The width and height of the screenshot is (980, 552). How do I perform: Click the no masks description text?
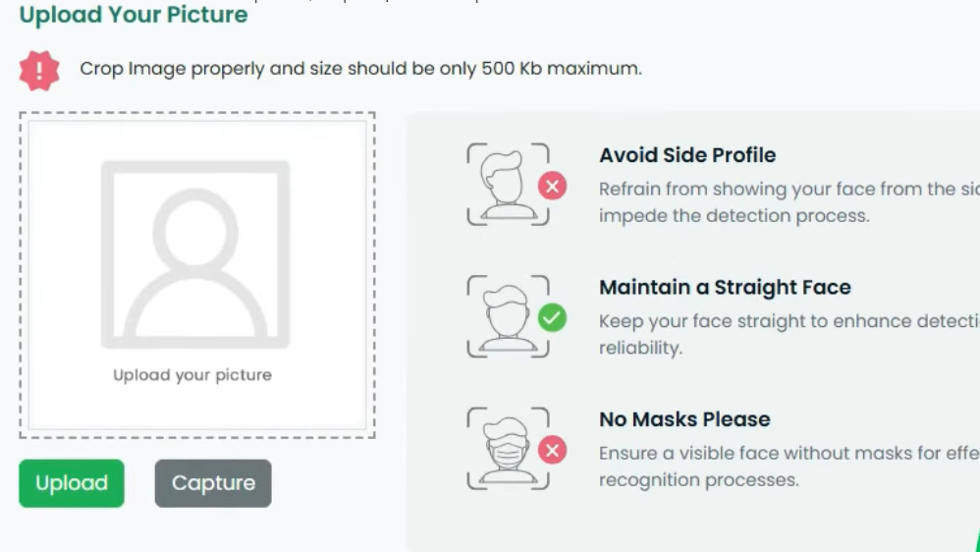click(776, 467)
